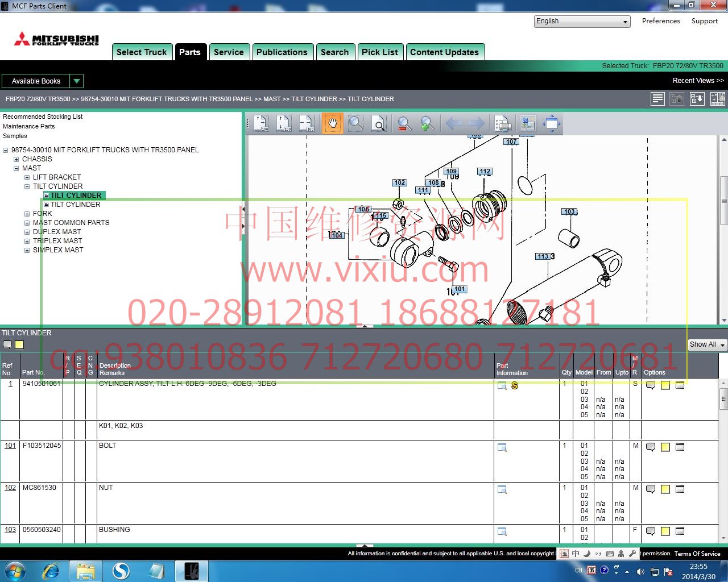The width and height of the screenshot is (728, 582).
Task: Open the Show All filter dropdown
Action: (x=707, y=344)
